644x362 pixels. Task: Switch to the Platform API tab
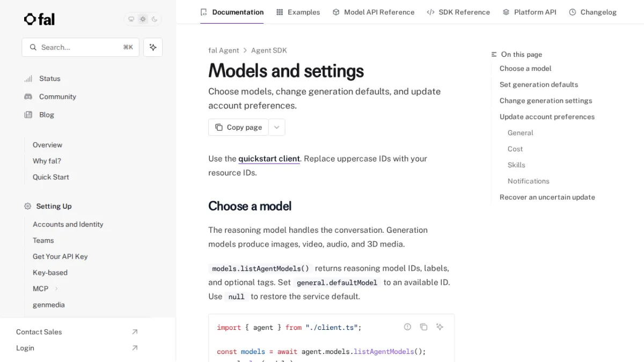pos(530,12)
